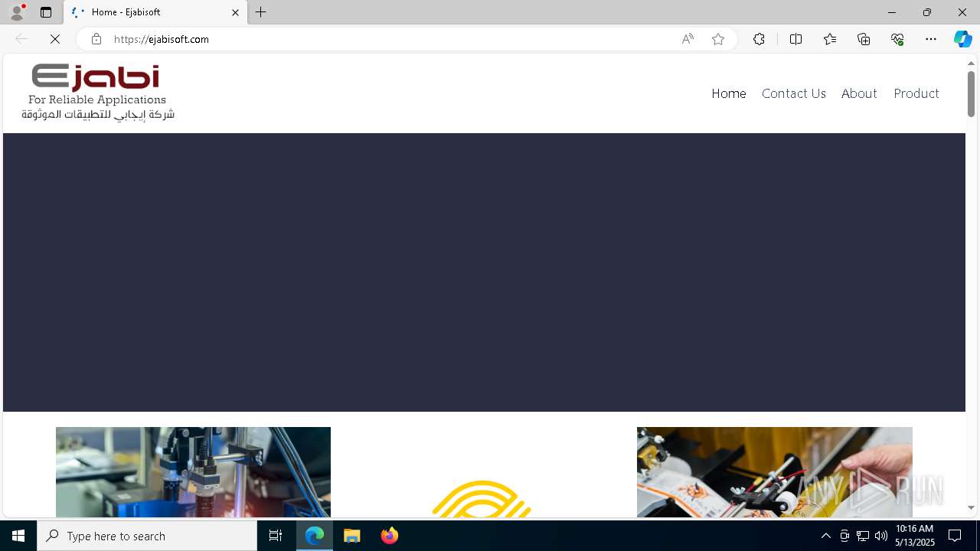The image size is (980, 551).
Task: Click the Ejabi logo
Action: click(98, 92)
